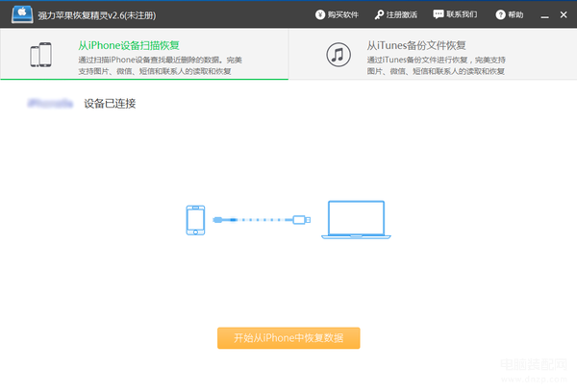Image resolution: width=577 pixels, height=392 pixels.
Task: Click the key icon beside 注册激活
Action: coord(379,14)
